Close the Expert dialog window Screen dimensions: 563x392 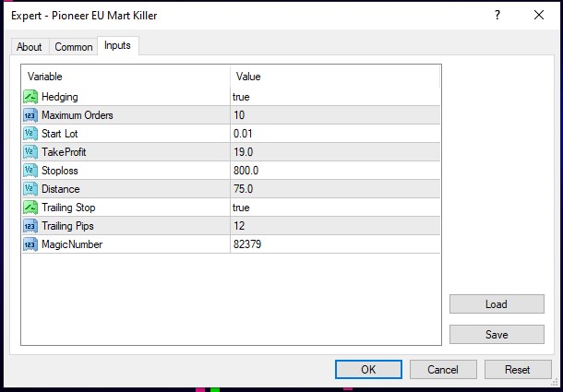539,15
